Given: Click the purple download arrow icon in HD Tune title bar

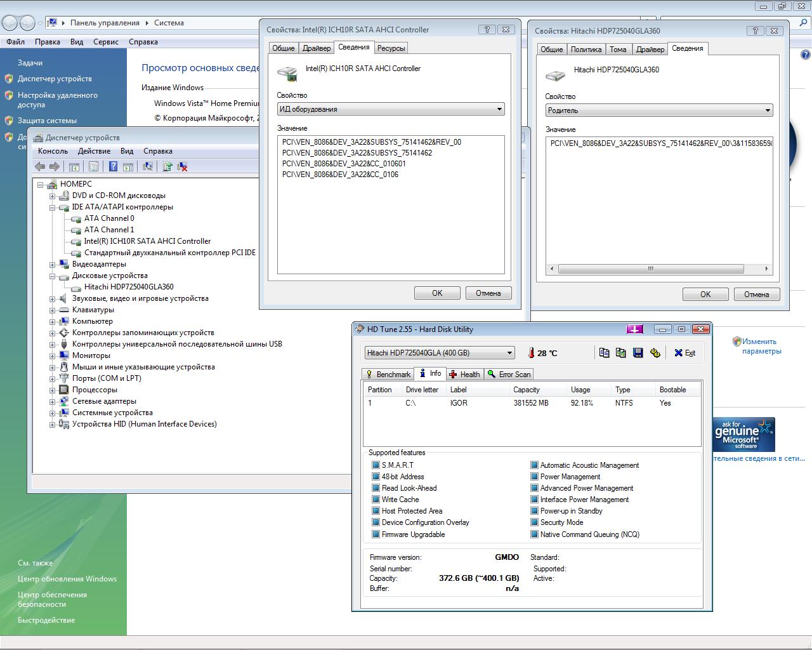Looking at the screenshot, I should (634, 329).
